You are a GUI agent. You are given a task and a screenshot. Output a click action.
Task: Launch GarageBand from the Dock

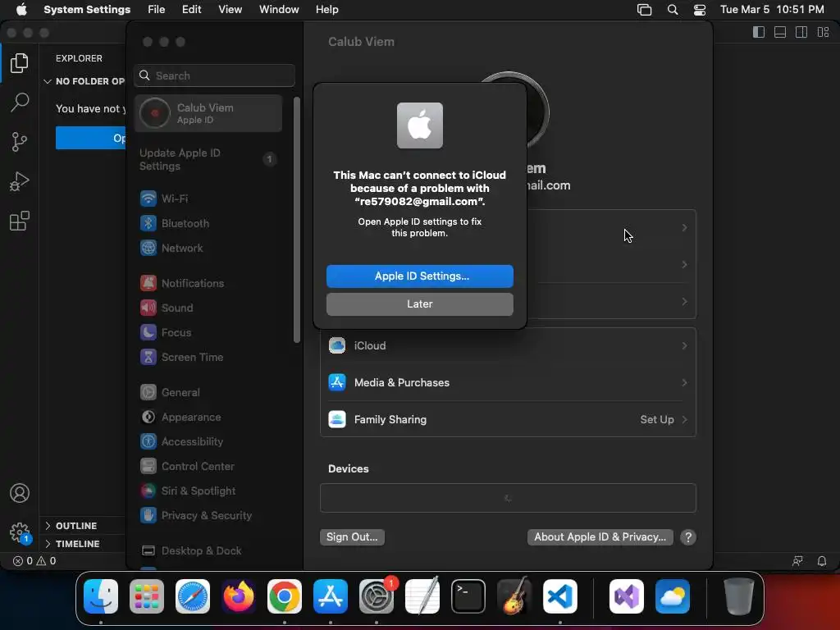click(514, 596)
